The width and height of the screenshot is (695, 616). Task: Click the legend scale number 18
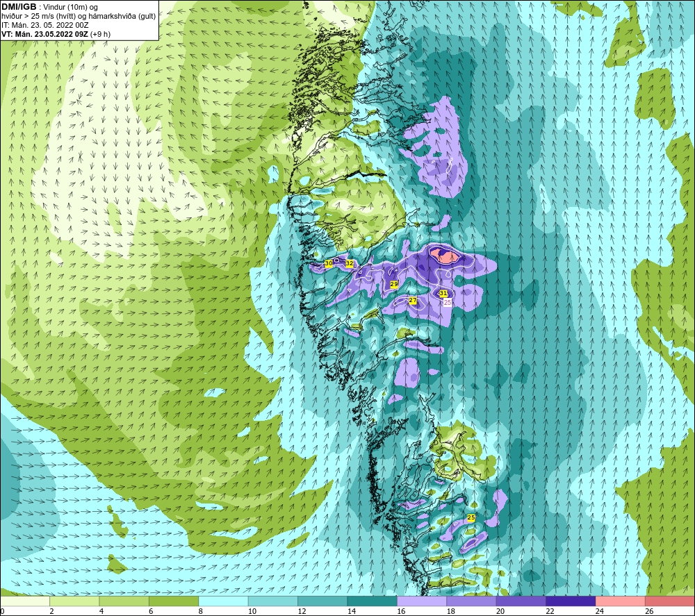click(x=451, y=611)
